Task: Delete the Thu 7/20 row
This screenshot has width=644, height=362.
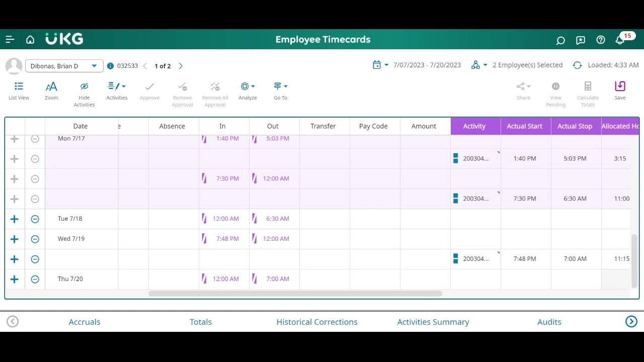Action: (x=35, y=279)
